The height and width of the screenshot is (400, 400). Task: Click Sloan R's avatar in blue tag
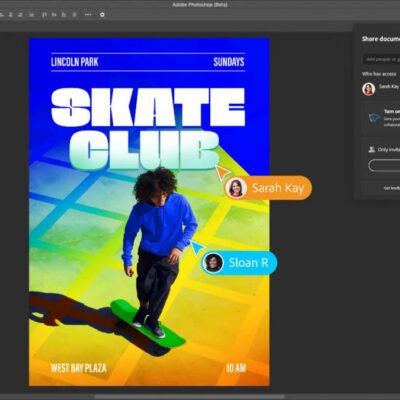(x=213, y=263)
